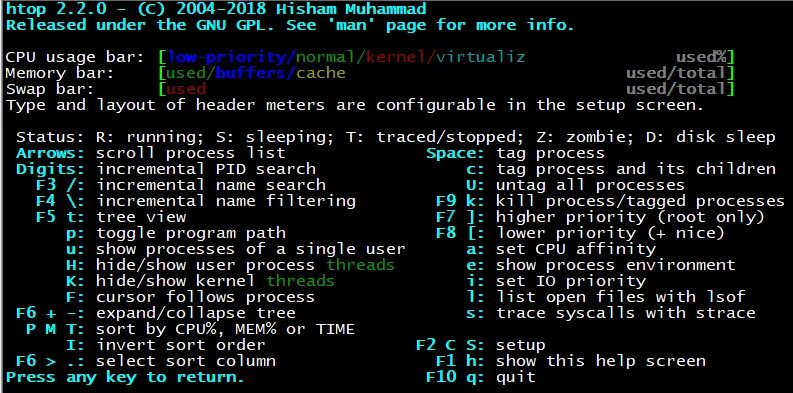793x393 pixels.
Task: Click the 'used%]' text in the CPU row
Action: [x=706, y=57]
